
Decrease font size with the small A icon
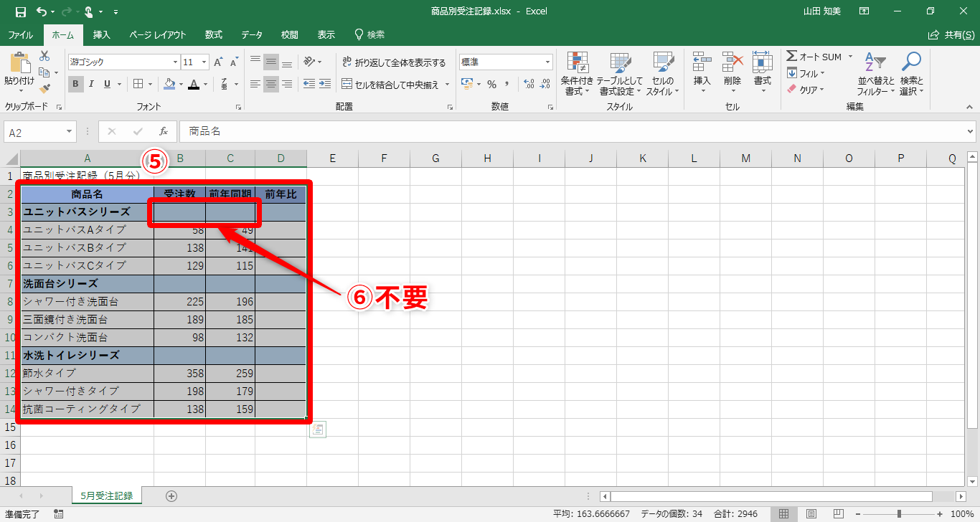tap(235, 62)
